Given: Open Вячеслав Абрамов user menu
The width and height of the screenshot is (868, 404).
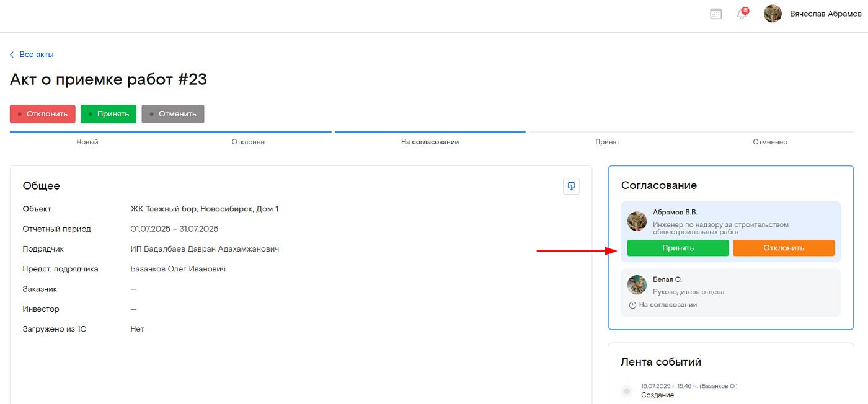Looking at the screenshot, I should click(x=825, y=14).
